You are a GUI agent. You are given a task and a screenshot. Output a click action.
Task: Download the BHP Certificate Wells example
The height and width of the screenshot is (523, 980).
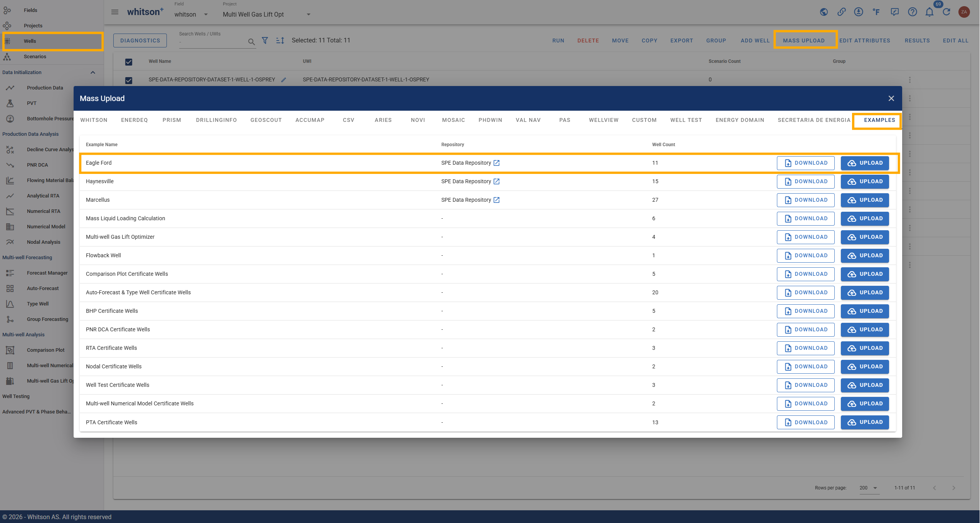805,311
